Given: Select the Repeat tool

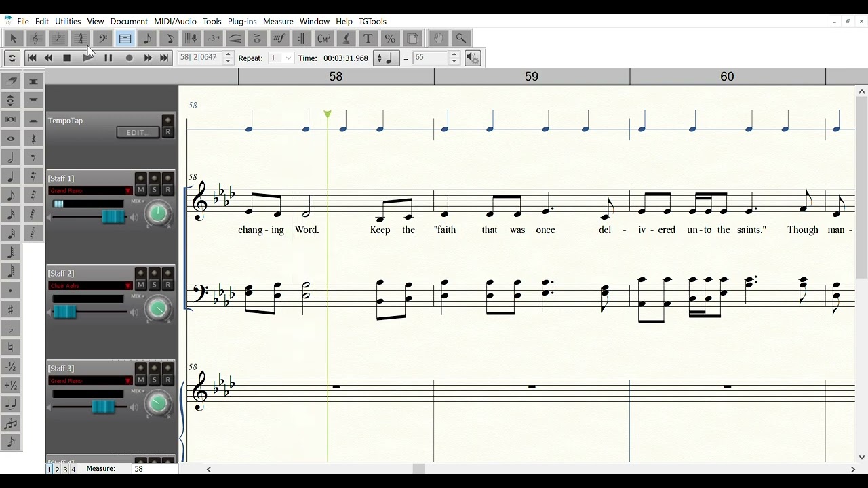Looking at the screenshot, I should click(302, 39).
